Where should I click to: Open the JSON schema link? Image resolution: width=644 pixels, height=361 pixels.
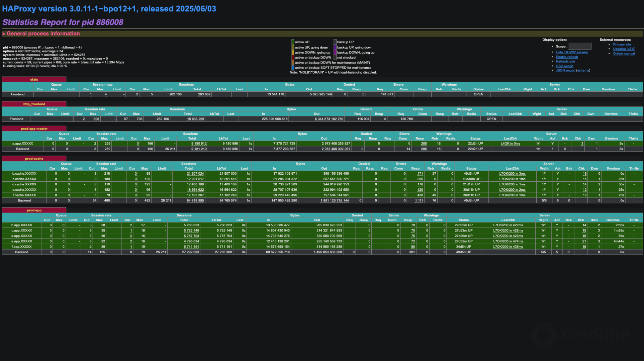point(583,70)
